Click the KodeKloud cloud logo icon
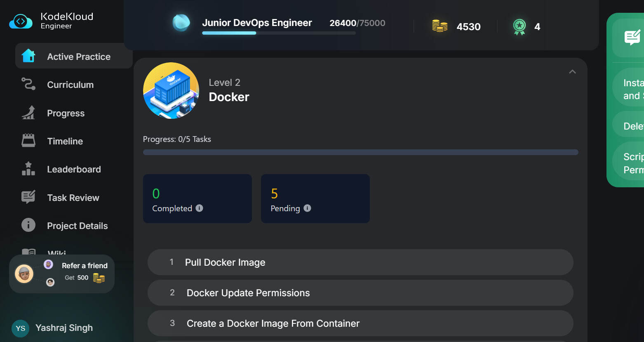 (x=21, y=21)
